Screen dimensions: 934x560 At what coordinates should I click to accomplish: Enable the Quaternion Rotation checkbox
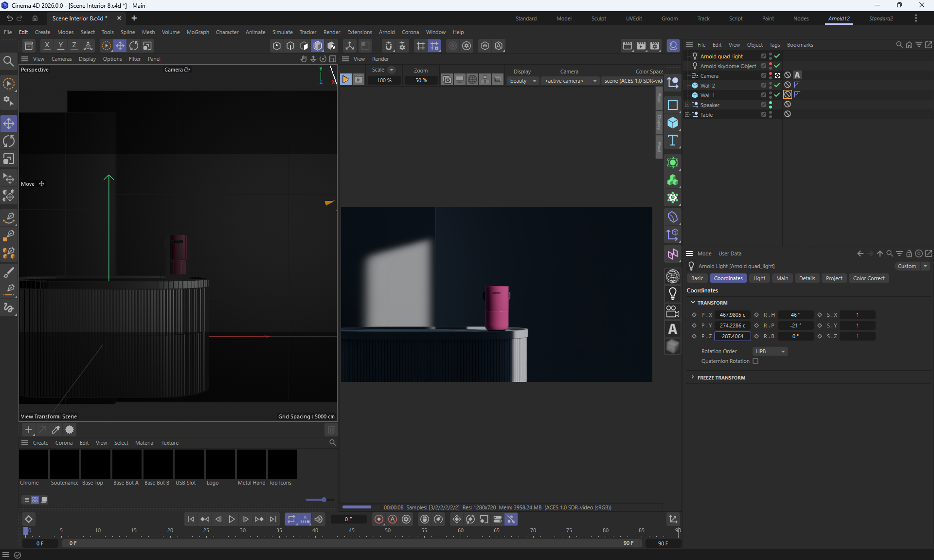(x=755, y=361)
